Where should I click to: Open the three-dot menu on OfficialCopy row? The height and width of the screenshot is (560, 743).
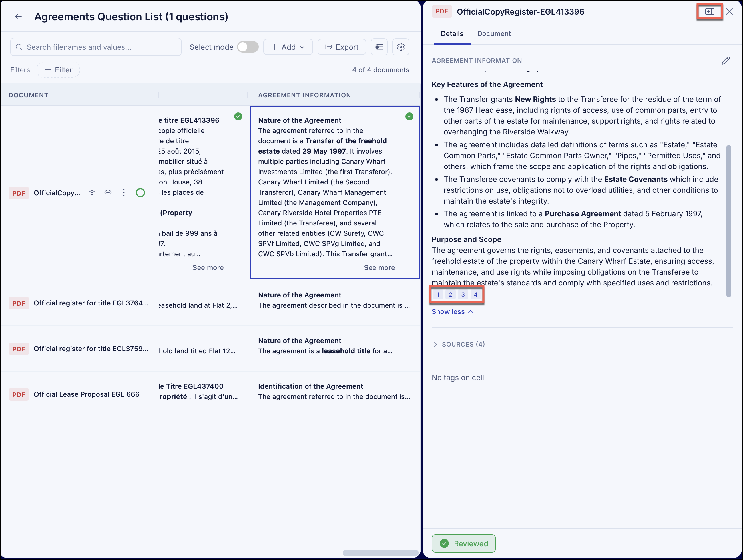(x=124, y=192)
